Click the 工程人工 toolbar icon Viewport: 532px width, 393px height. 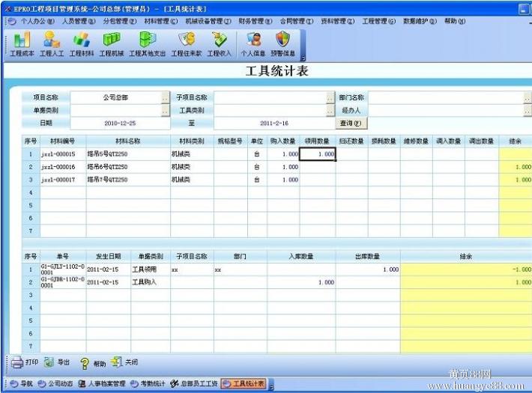pyautogui.click(x=52, y=43)
